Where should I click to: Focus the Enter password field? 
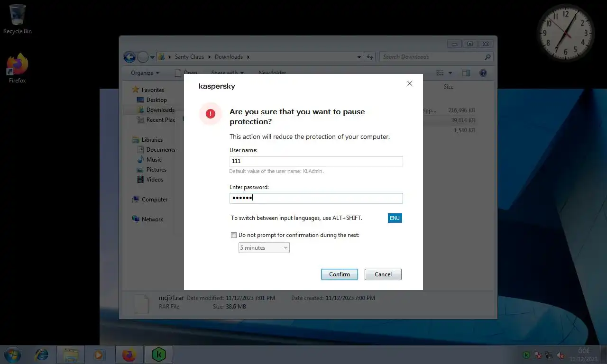click(x=316, y=198)
